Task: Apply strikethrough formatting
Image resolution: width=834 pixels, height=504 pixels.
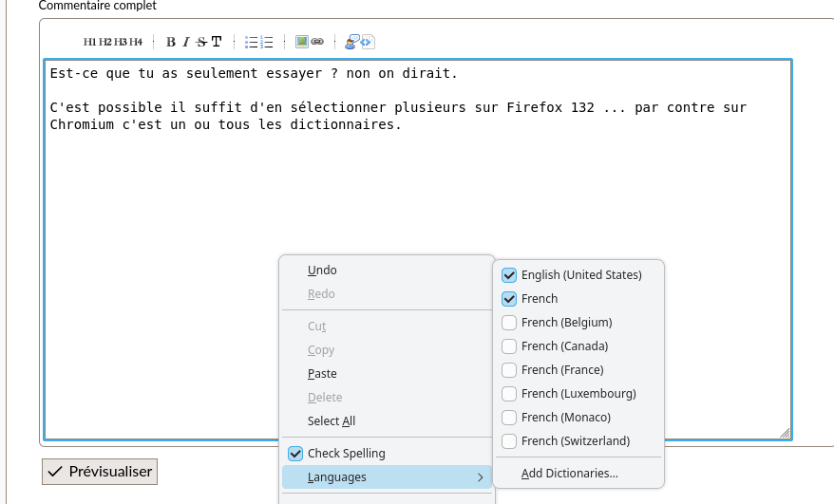Action: tap(201, 42)
